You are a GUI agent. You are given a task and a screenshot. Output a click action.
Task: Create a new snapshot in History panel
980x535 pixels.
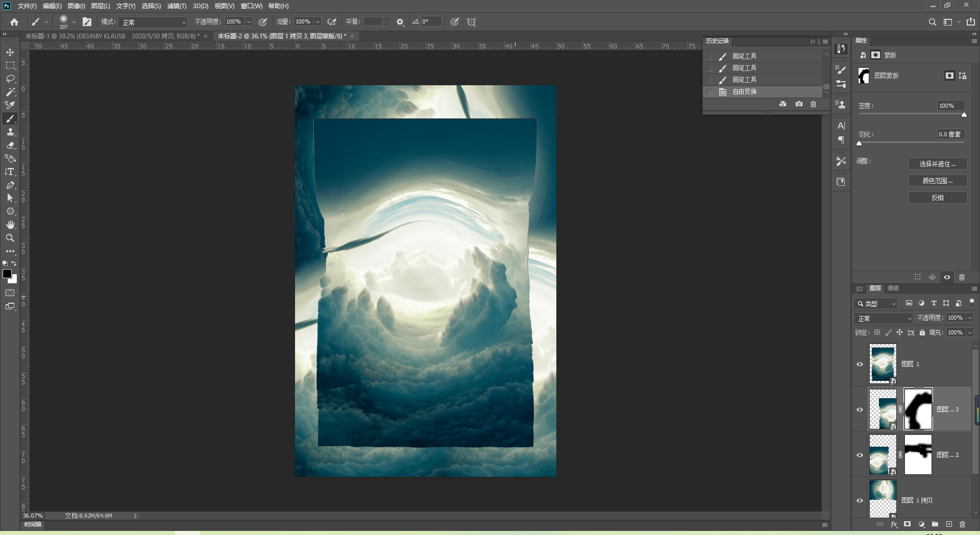pyautogui.click(x=799, y=104)
